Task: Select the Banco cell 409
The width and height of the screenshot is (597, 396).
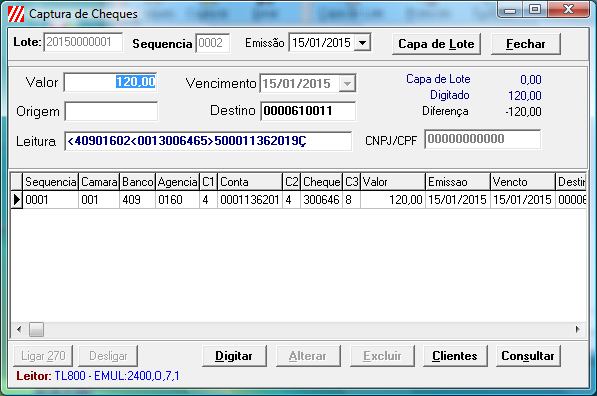Action: point(137,200)
